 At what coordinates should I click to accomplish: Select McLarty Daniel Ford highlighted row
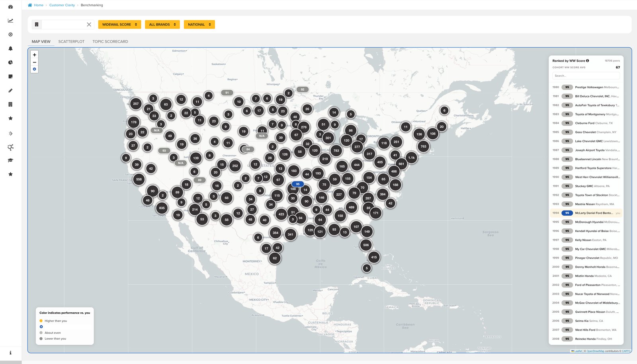pos(586,213)
